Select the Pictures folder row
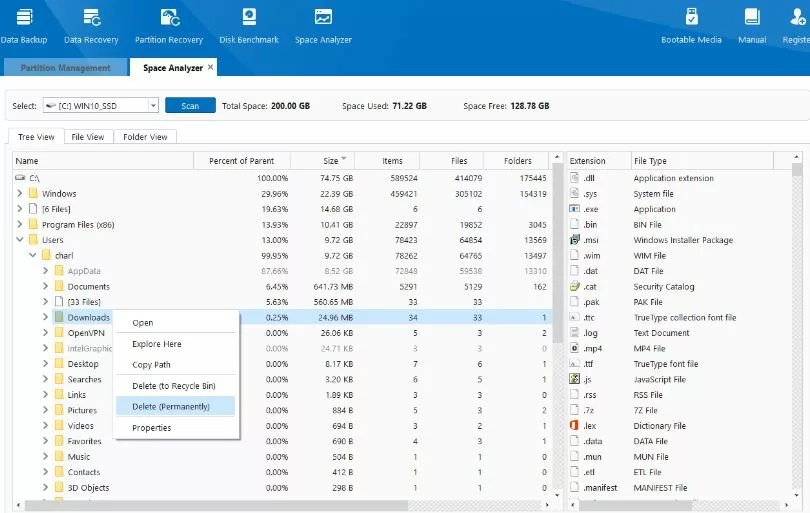Image resolution: width=810 pixels, height=513 pixels. click(282, 410)
